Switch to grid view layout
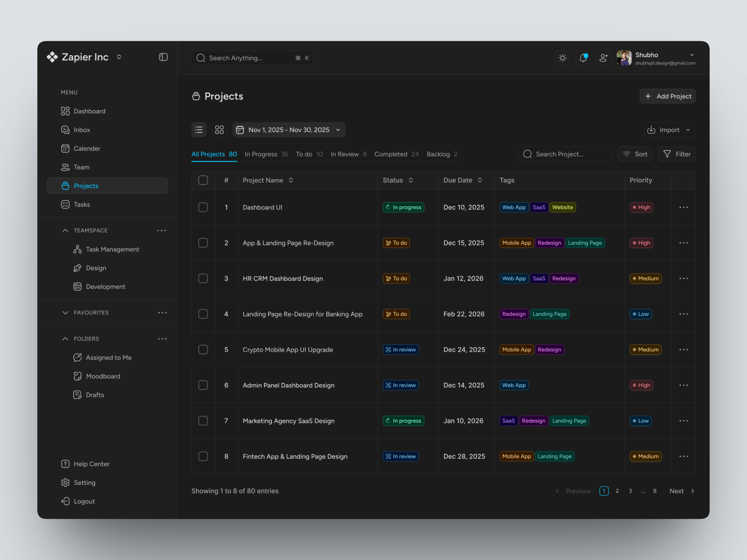Viewport: 747px width, 560px height. pyautogui.click(x=219, y=129)
